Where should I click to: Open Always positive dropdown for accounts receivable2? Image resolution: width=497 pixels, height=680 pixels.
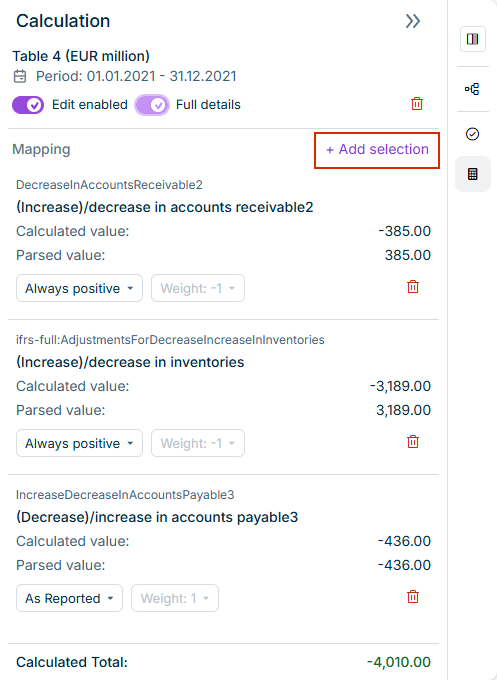(79, 288)
